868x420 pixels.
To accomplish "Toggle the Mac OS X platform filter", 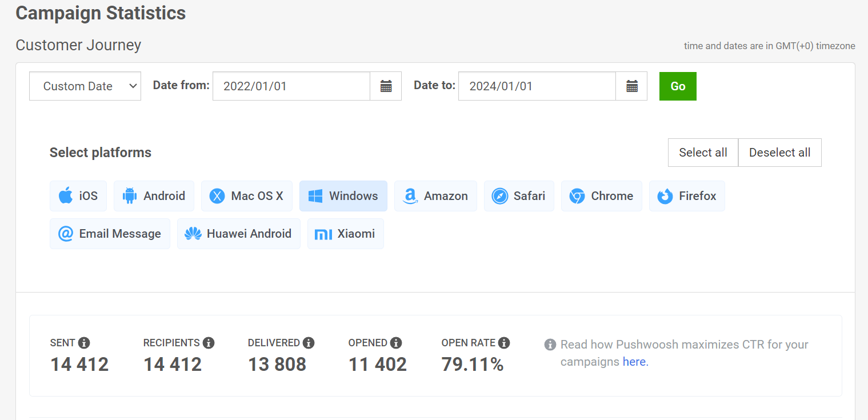I will [247, 196].
